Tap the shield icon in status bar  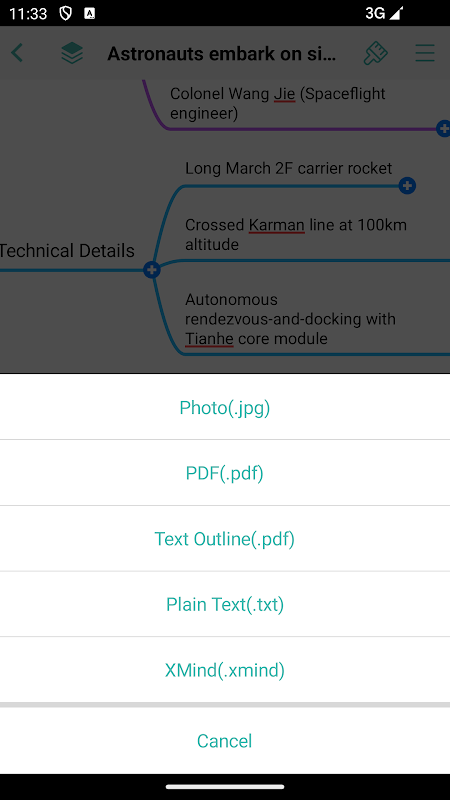pos(66,13)
